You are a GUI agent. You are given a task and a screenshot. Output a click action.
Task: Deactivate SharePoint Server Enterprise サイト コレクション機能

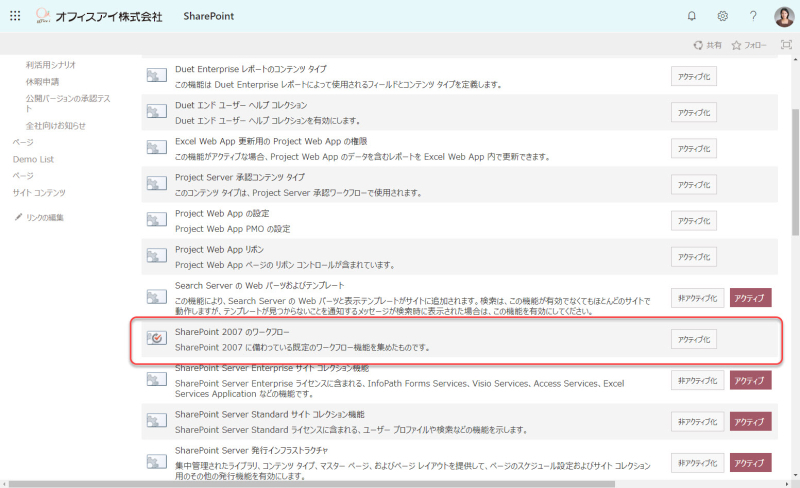697,381
